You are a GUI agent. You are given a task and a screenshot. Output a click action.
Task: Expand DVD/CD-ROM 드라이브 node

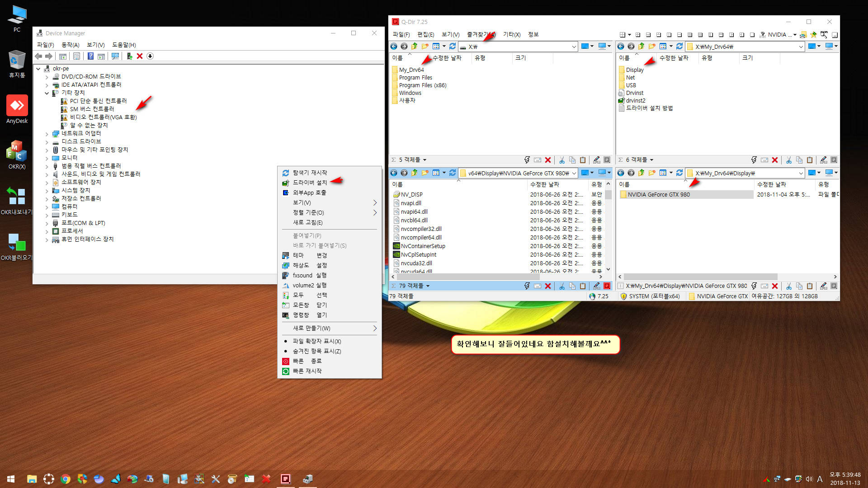tap(47, 77)
